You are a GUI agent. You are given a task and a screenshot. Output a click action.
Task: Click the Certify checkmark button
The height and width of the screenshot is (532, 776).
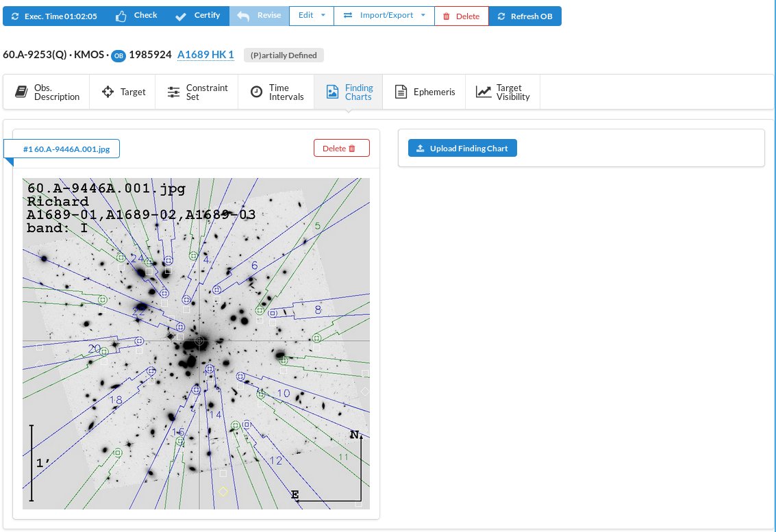pos(197,16)
